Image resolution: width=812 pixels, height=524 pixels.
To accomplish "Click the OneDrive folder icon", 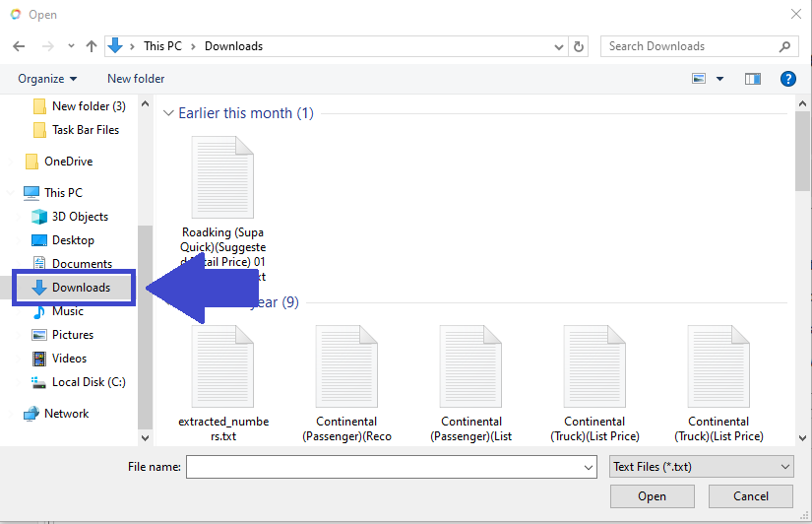I will coord(31,162).
